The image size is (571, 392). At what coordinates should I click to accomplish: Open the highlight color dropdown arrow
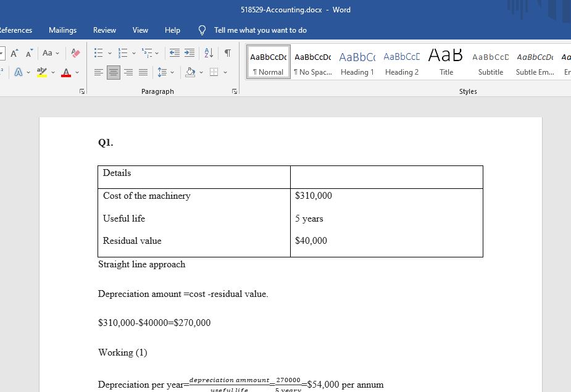pos(53,72)
